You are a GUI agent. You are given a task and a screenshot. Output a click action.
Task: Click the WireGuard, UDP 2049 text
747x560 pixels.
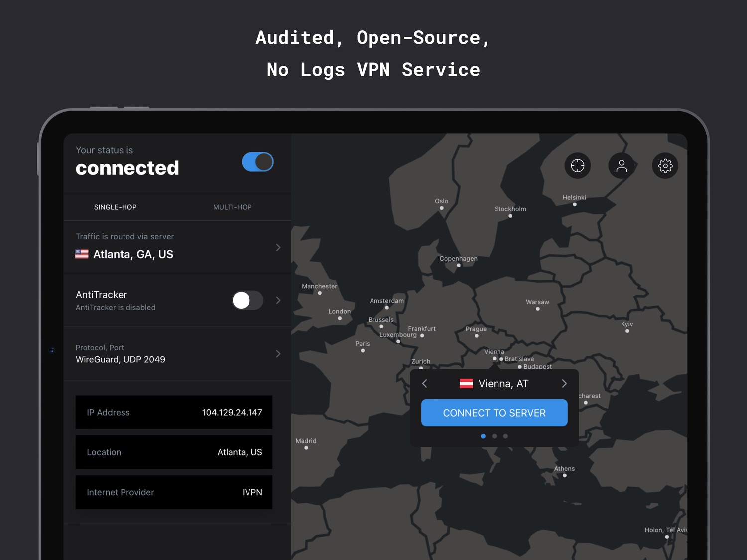(x=121, y=360)
